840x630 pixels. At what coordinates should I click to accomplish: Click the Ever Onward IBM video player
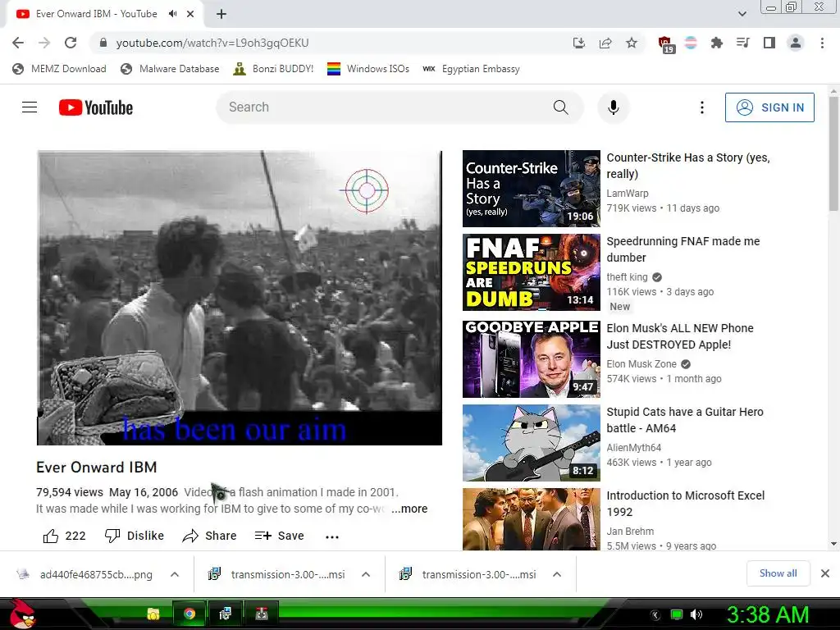coord(240,298)
